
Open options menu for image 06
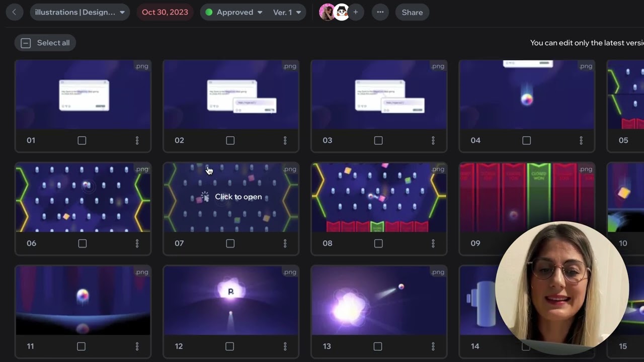pos(137,243)
